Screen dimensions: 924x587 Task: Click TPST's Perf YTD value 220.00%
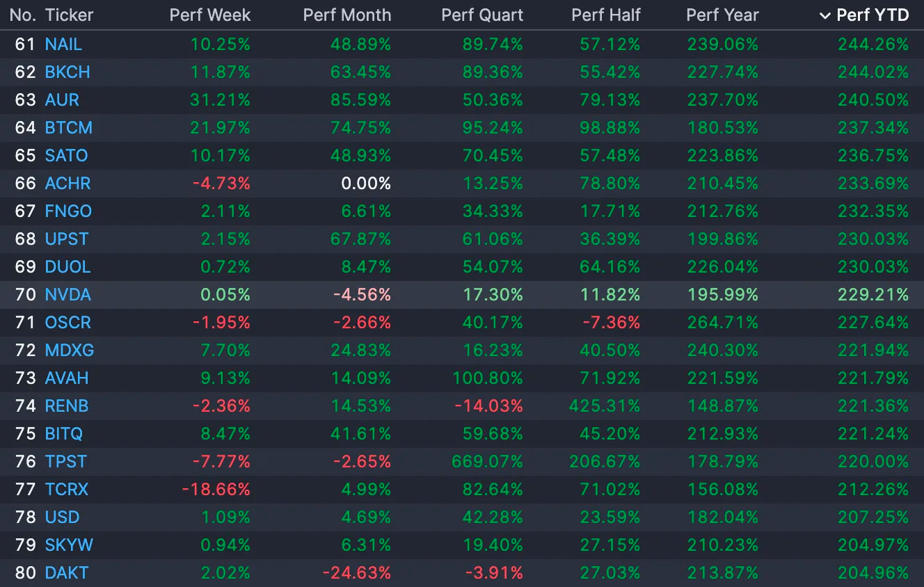coord(873,462)
